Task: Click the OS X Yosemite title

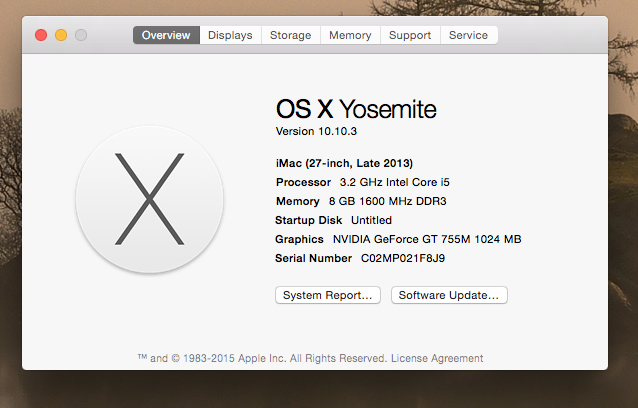Action: tap(356, 109)
